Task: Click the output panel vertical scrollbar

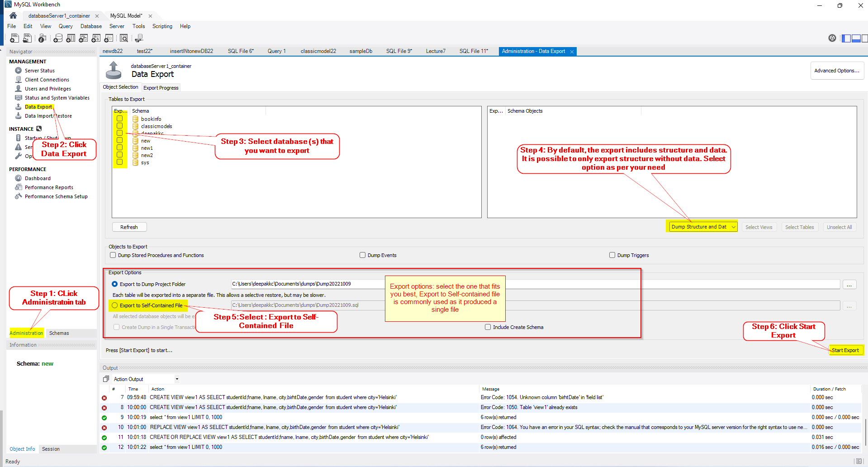Action: coord(865,432)
